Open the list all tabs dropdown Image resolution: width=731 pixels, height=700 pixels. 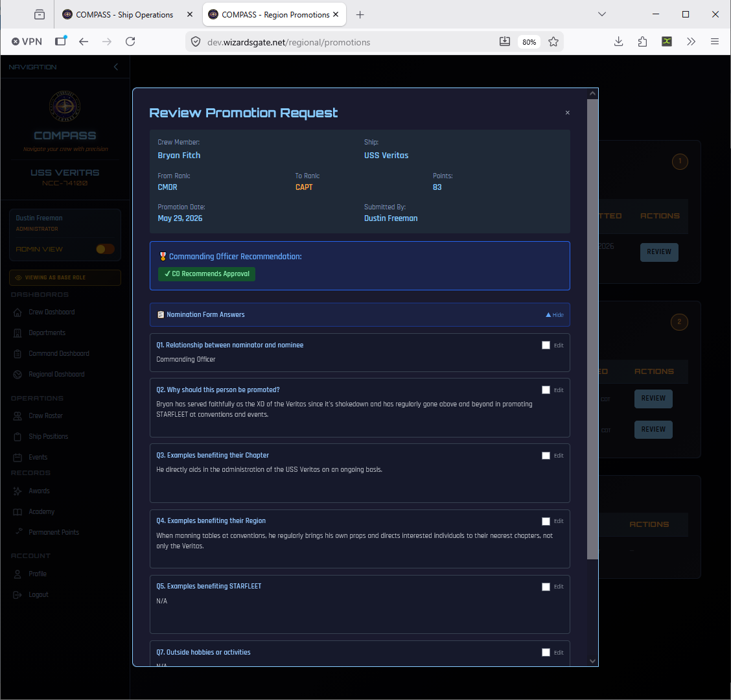click(x=602, y=14)
